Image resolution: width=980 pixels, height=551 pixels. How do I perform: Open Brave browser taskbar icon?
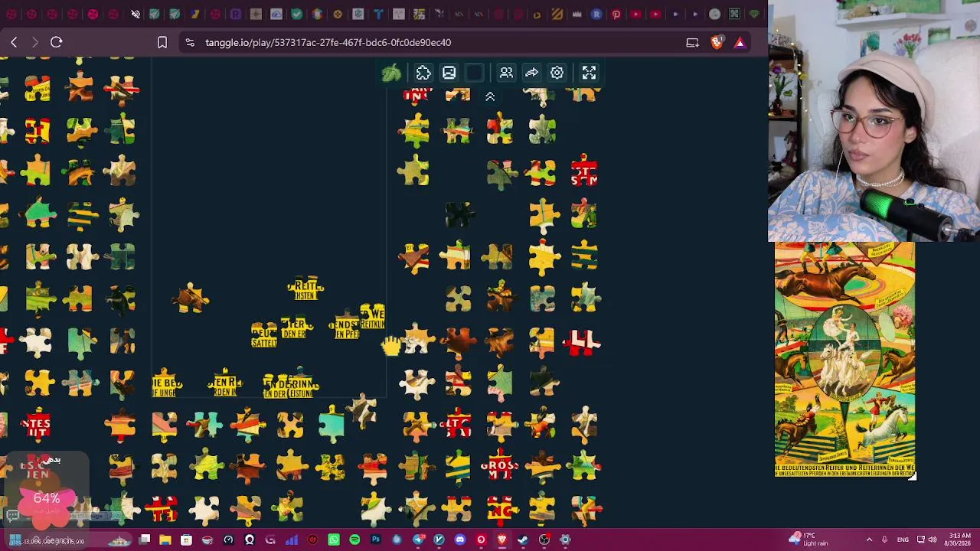502,540
